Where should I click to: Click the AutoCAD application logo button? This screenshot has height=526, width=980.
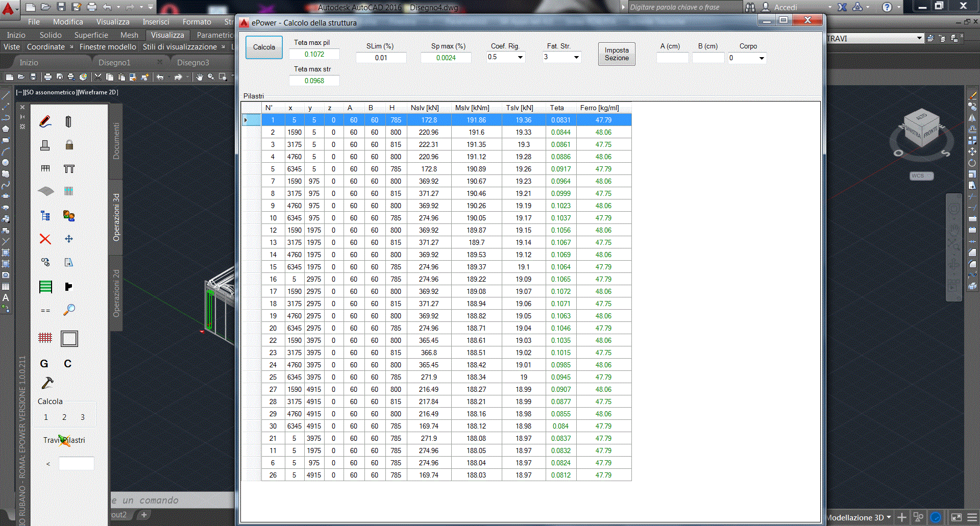[8, 9]
